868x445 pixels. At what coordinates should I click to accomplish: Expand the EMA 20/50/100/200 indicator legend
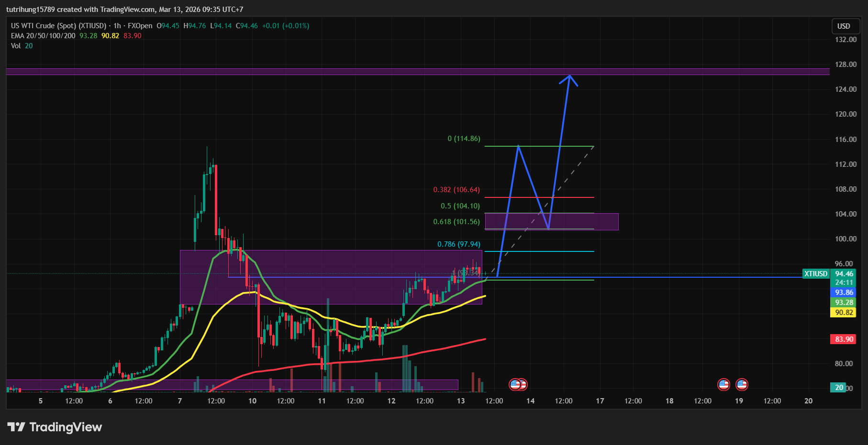tap(43, 36)
